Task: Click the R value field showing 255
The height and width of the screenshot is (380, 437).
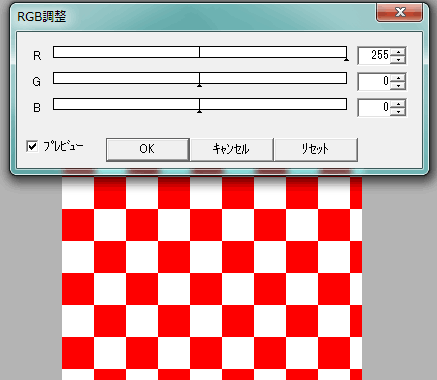Action: (374, 55)
